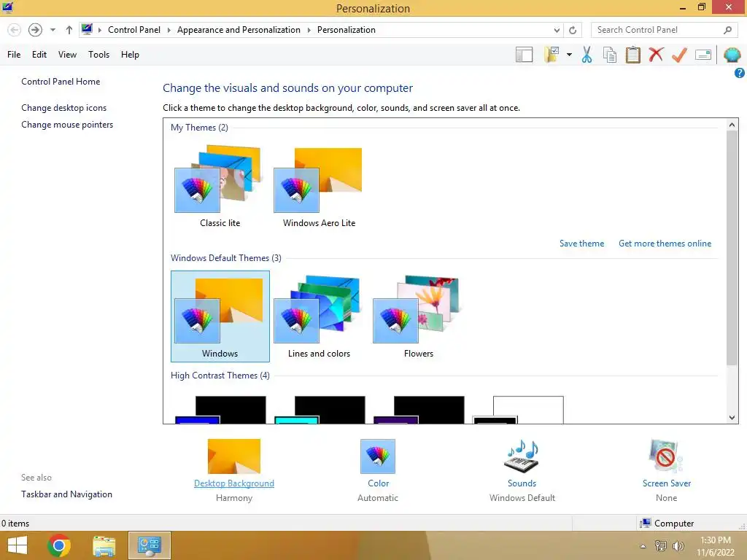This screenshot has height=560, width=747.
Task: Open Taskbar and Navigation link
Action: (x=66, y=494)
